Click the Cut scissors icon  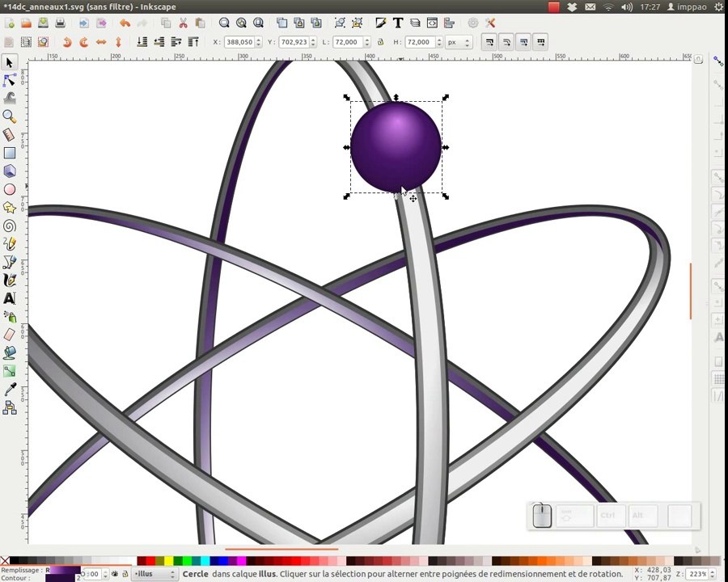[x=184, y=23]
